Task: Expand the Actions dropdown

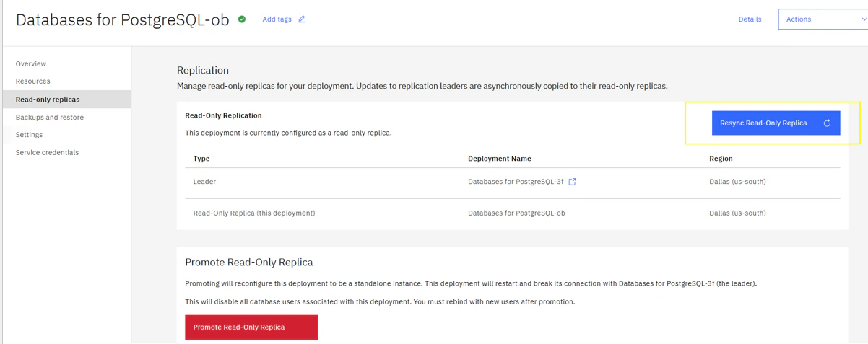Action: pos(823,19)
